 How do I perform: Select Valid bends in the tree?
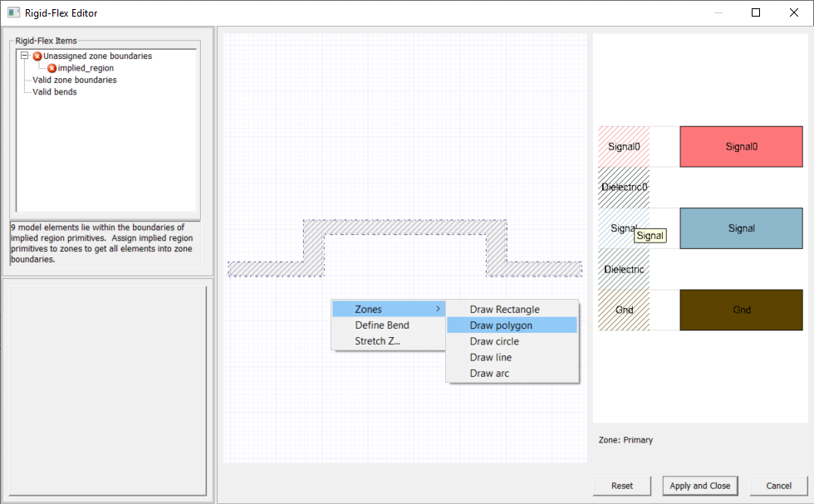tap(55, 92)
